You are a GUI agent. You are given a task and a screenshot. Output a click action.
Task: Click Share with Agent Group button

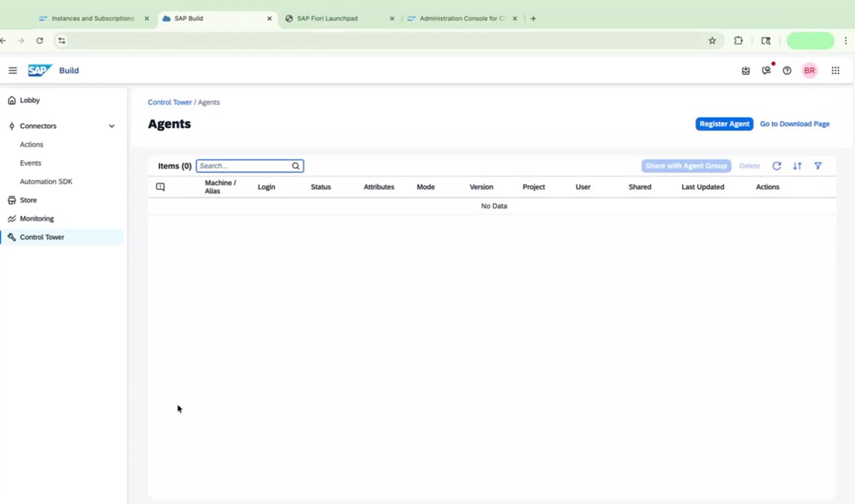(x=686, y=166)
